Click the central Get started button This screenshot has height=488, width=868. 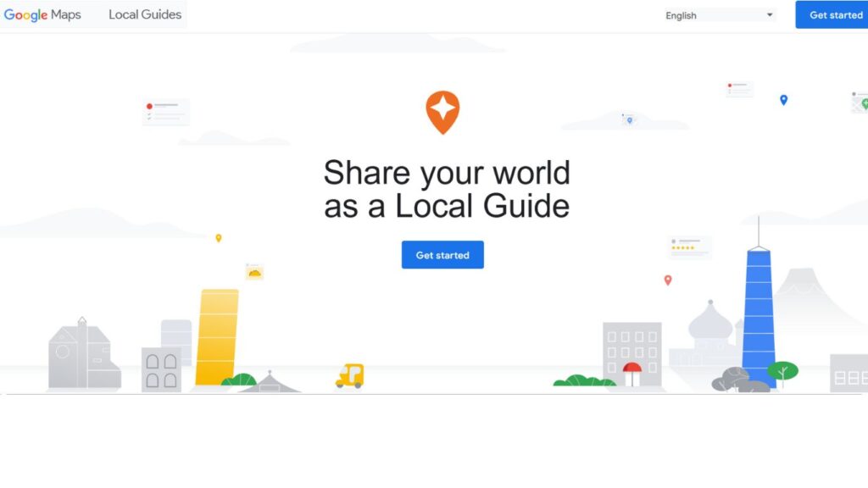[x=442, y=255]
